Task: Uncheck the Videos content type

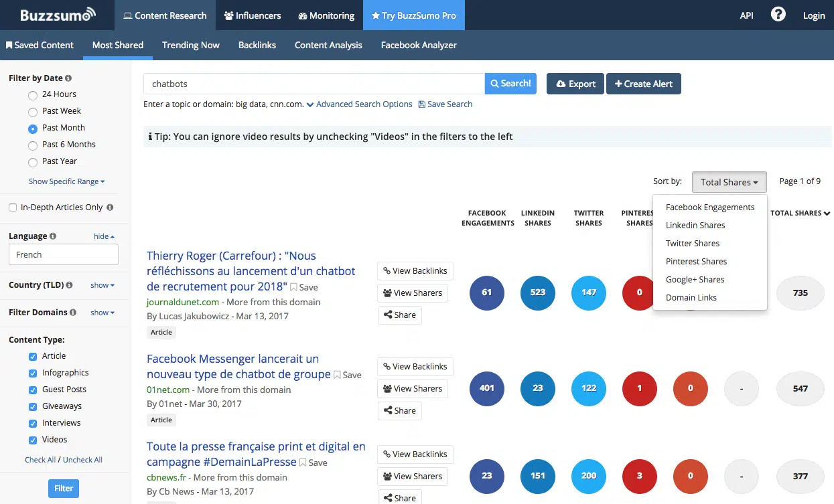Action: (x=33, y=440)
